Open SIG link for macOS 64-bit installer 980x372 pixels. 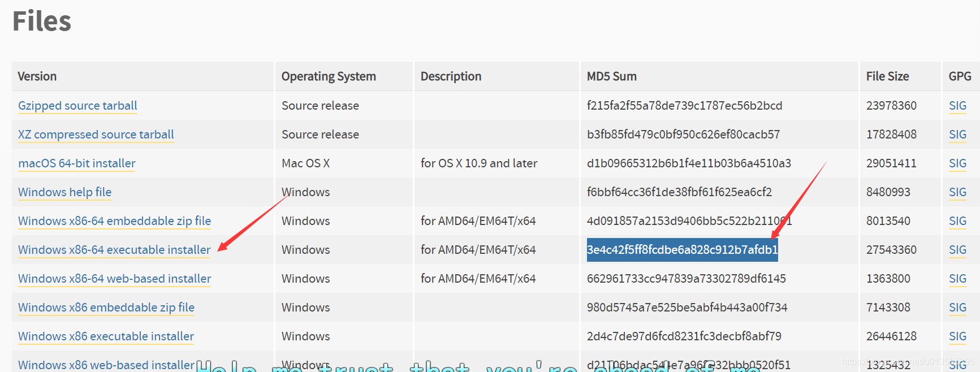click(958, 163)
